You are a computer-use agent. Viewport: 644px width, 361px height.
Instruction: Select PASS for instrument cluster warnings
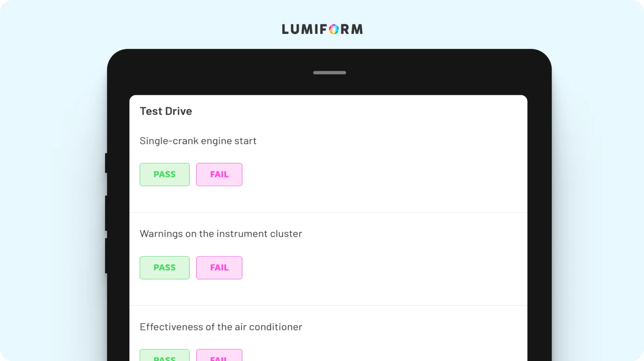(x=164, y=268)
